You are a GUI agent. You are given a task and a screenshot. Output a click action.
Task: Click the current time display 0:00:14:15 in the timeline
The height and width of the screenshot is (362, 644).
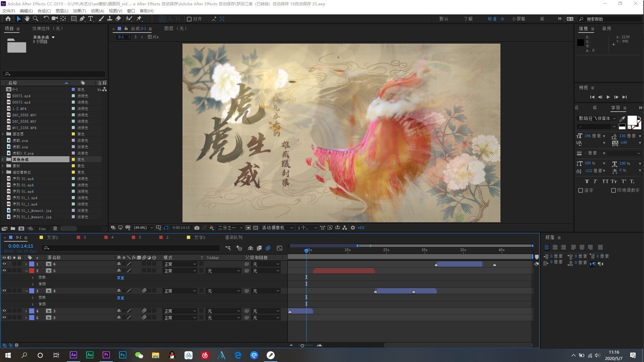pos(21,246)
